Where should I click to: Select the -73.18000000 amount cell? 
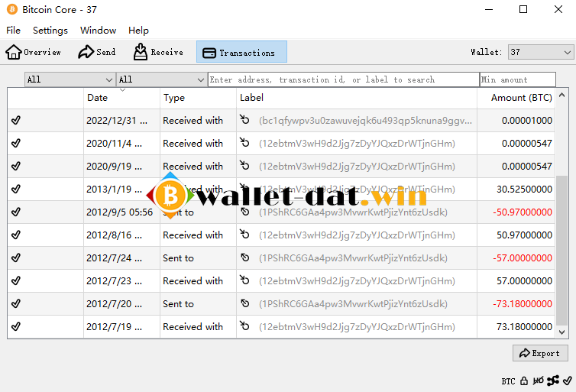(516, 304)
